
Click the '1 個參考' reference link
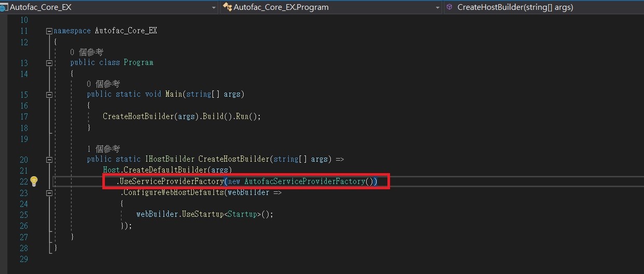click(x=103, y=149)
